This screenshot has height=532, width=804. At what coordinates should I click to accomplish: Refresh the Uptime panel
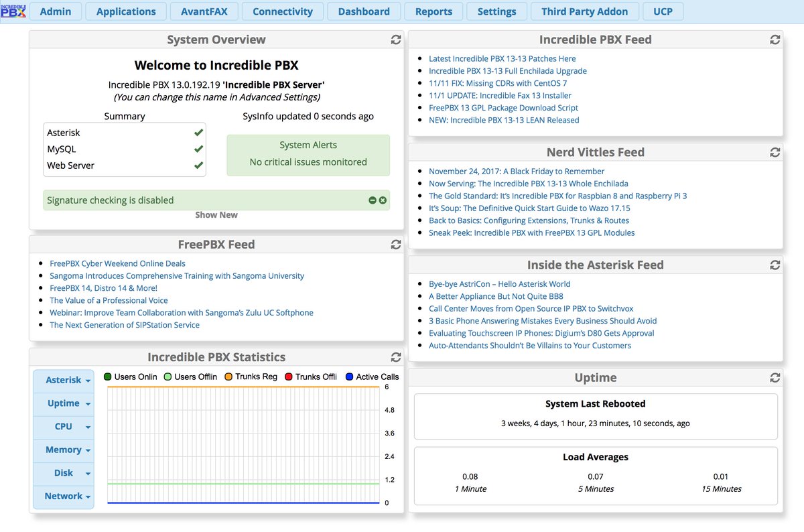(x=775, y=378)
